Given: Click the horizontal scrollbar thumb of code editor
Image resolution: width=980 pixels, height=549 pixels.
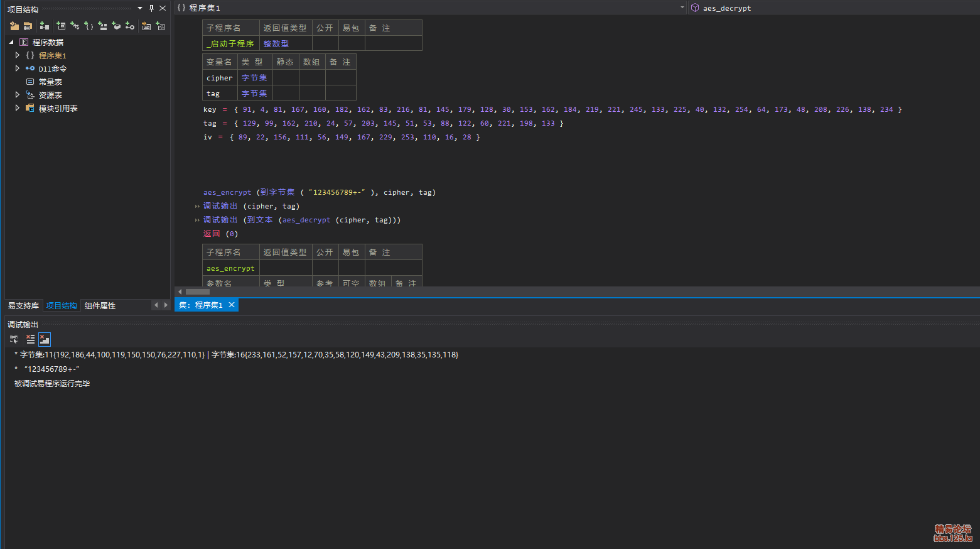Looking at the screenshot, I should pyautogui.click(x=198, y=291).
